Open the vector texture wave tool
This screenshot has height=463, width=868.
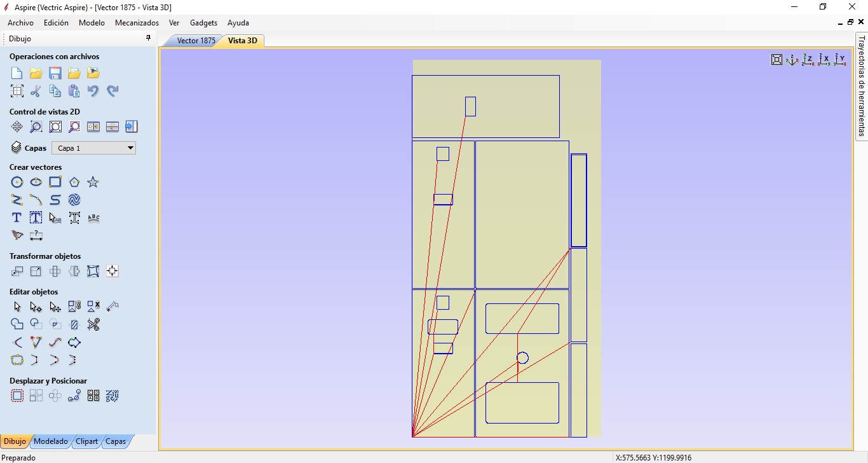[74, 200]
